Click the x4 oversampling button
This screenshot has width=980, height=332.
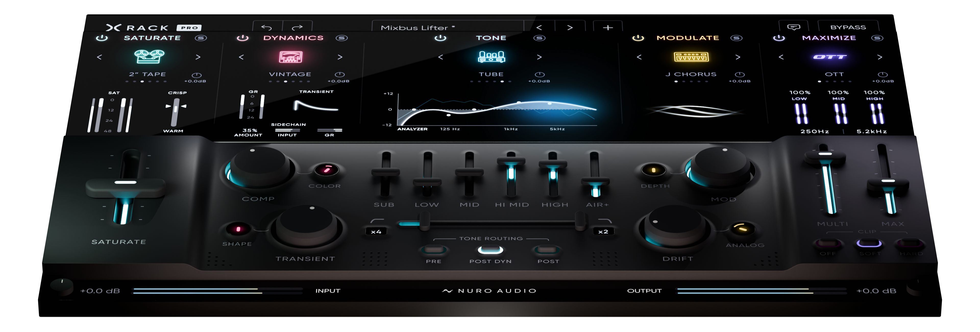pyautogui.click(x=376, y=231)
